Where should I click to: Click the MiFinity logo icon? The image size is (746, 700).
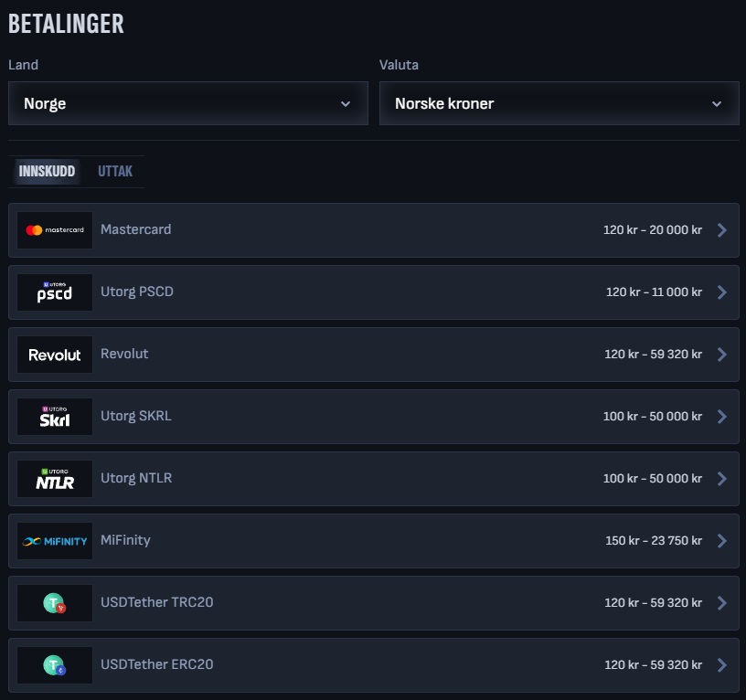[x=55, y=541]
